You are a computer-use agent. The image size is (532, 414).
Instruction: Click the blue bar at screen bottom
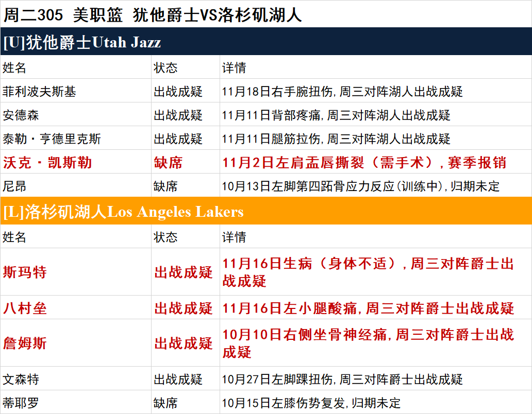(266, 411)
